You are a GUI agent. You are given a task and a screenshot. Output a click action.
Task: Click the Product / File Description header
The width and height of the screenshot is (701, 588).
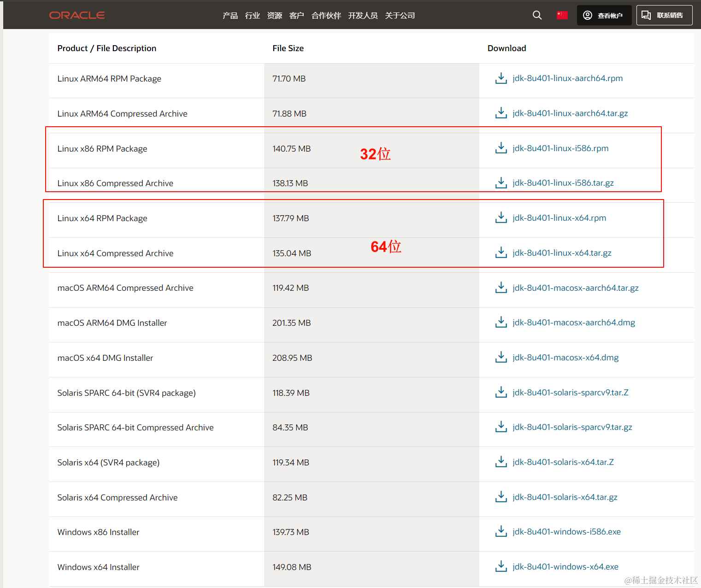[x=107, y=48]
